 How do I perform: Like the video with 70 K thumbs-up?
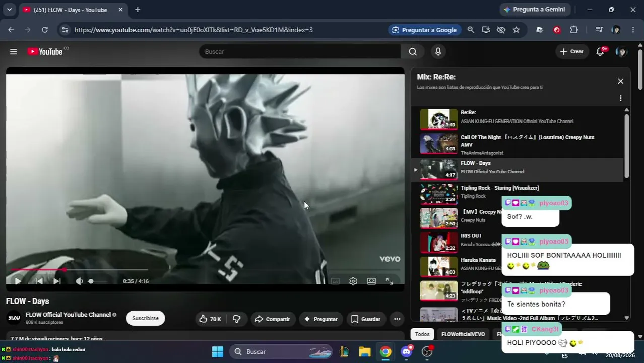click(x=211, y=319)
